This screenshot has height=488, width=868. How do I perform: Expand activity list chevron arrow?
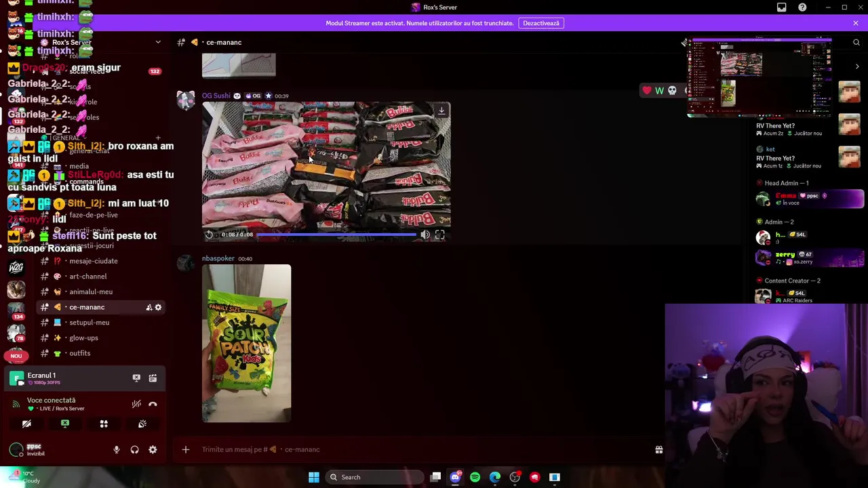pos(856,66)
